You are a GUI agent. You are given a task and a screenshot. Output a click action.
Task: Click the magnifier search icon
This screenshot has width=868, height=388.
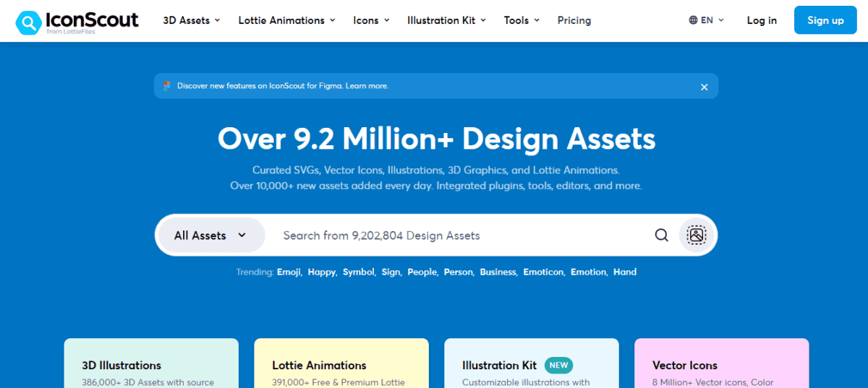tap(661, 236)
